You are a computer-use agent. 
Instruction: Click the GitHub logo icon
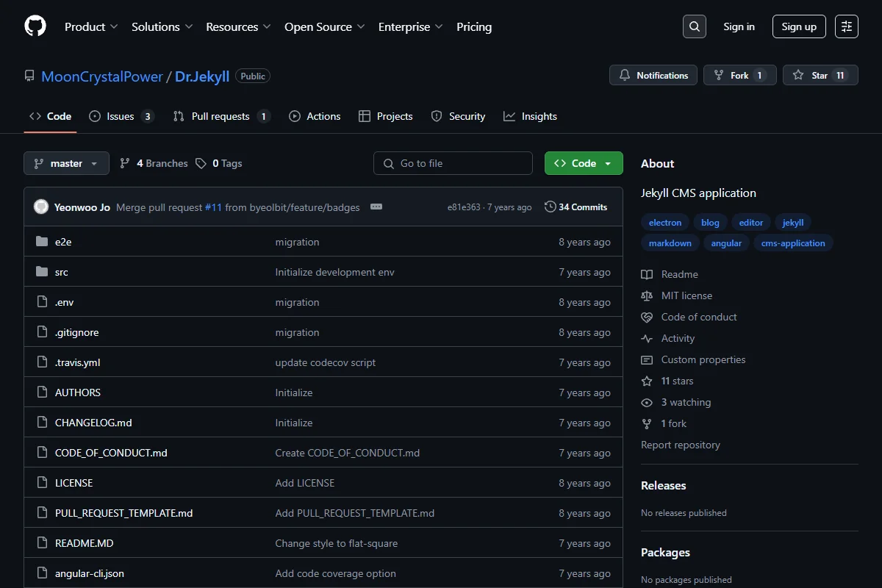35,26
